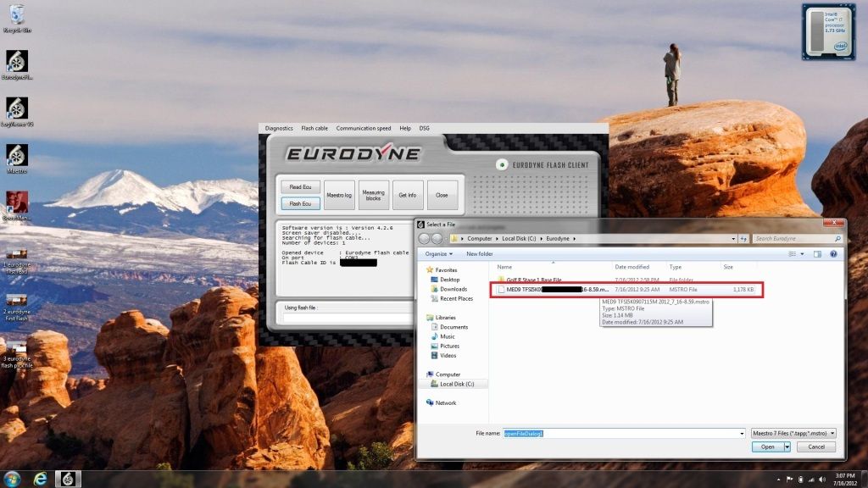Select the '2 eurodyne first flash' desktop image
This screenshot has width=868, height=488.
(17, 308)
